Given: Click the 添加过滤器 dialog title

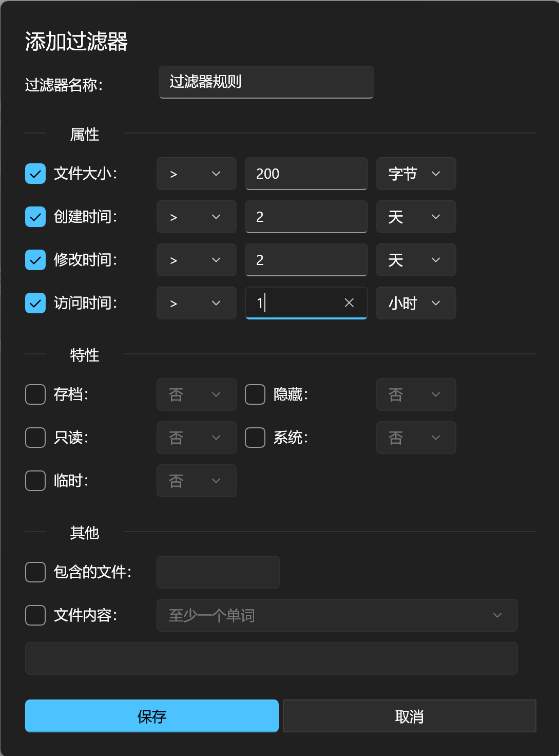Looking at the screenshot, I should point(76,42).
